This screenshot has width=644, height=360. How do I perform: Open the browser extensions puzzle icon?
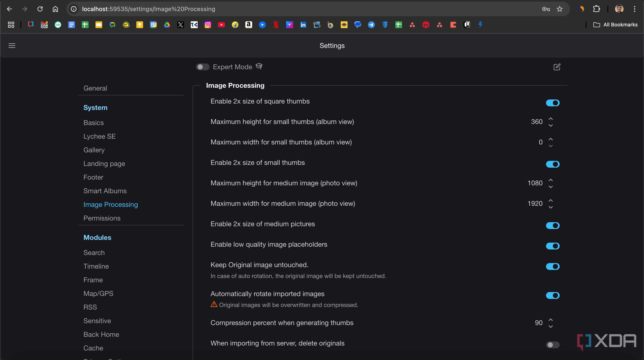click(x=596, y=9)
